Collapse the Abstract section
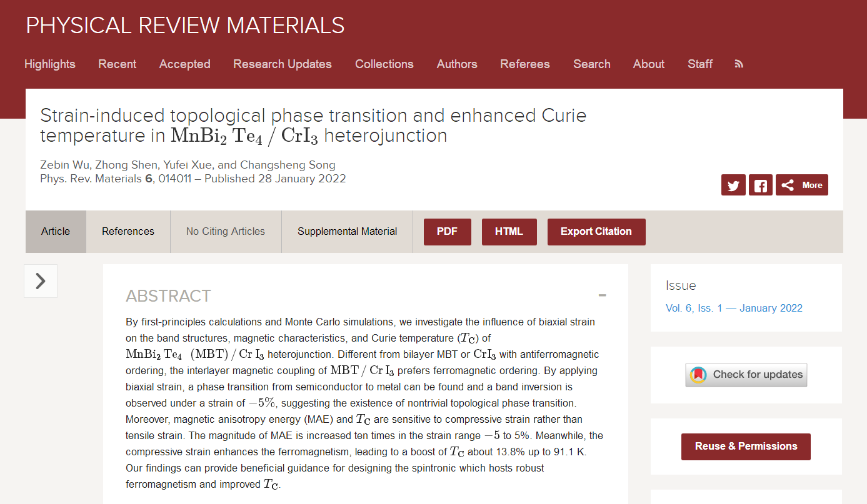867x504 pixels. click(602, 295)
